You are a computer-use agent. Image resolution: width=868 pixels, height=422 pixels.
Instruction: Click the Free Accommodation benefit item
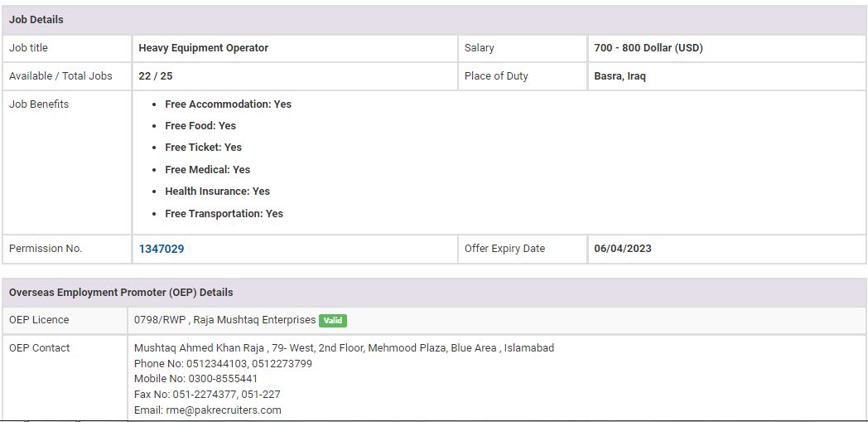228,104
